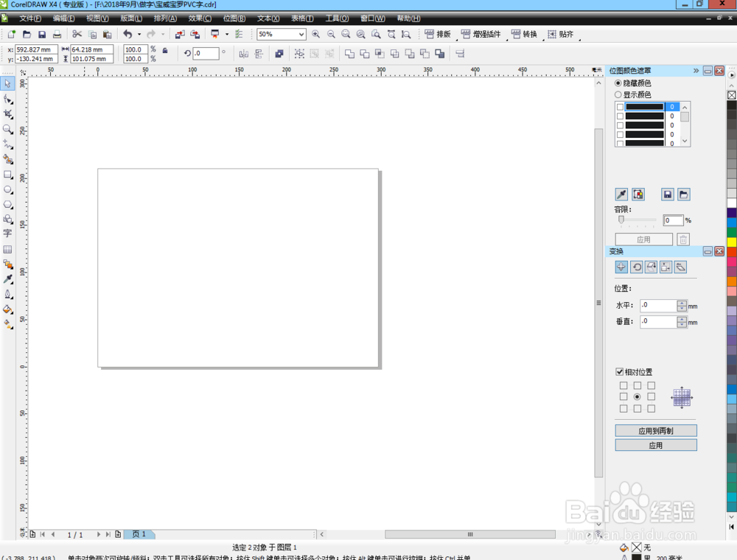Tick the top-left anchor checkbox

point(624,385)
